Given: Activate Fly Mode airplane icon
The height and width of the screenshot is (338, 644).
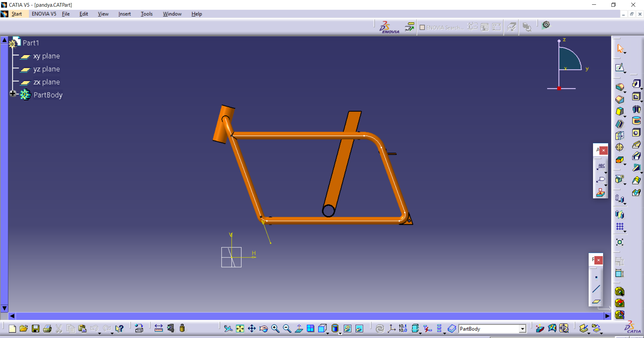Looking at the screenshot, I should 228,329.
